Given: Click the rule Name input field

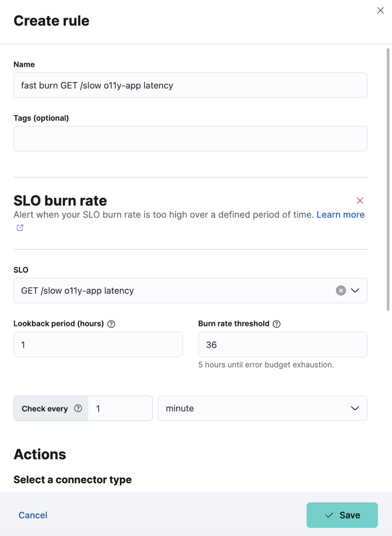Looking at the screenshot, I should (190, 85).
